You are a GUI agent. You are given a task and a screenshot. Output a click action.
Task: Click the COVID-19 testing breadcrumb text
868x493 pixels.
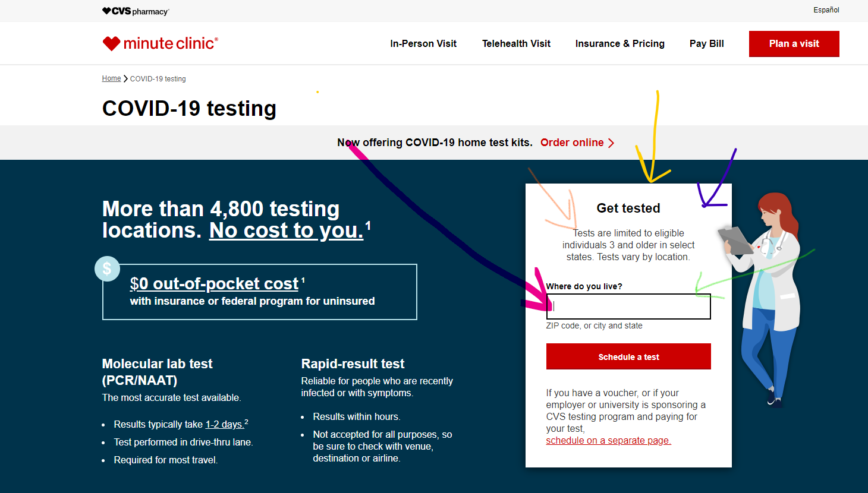click(x=158, y=78)
